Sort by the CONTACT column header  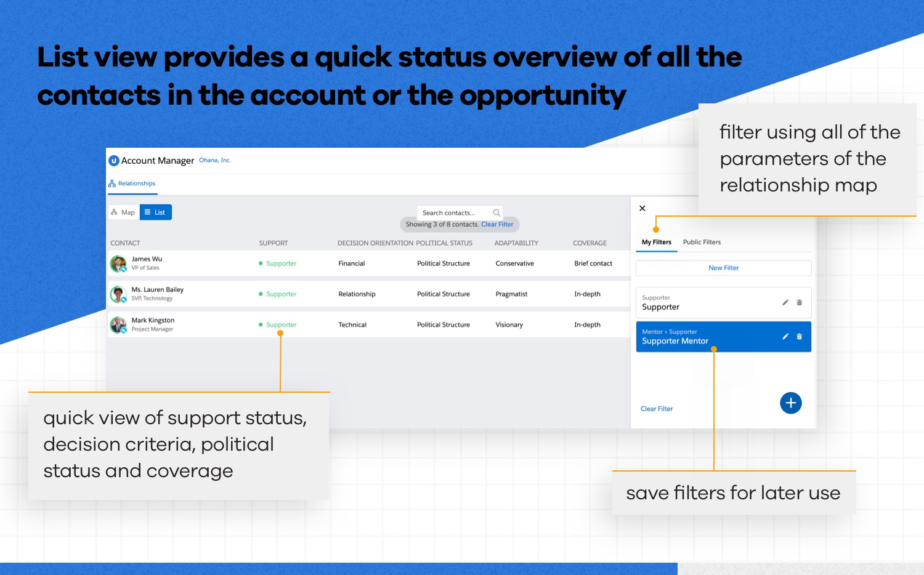pyautogui.click(x=125, y=243)
